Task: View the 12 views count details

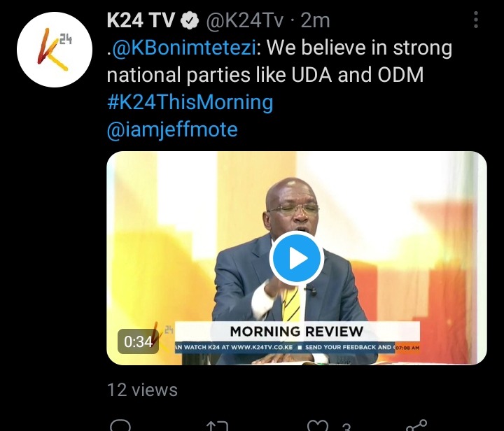Action: [x=142, y=390]
